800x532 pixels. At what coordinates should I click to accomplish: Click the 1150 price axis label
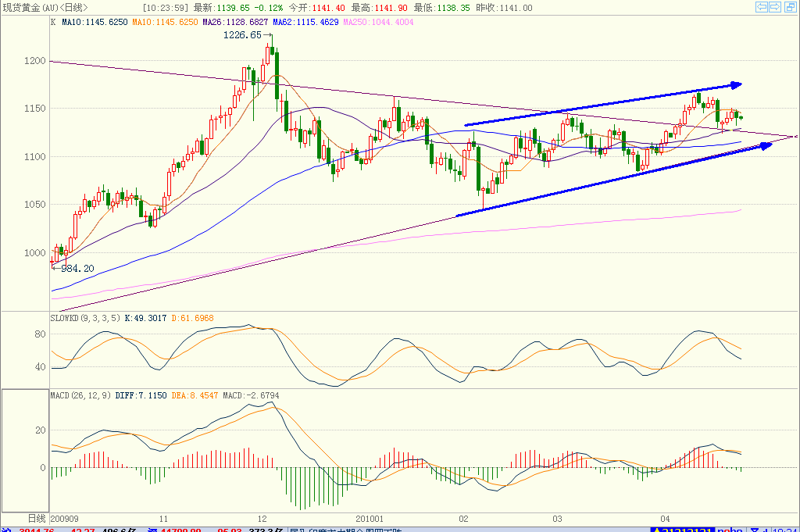coord(34,108)
